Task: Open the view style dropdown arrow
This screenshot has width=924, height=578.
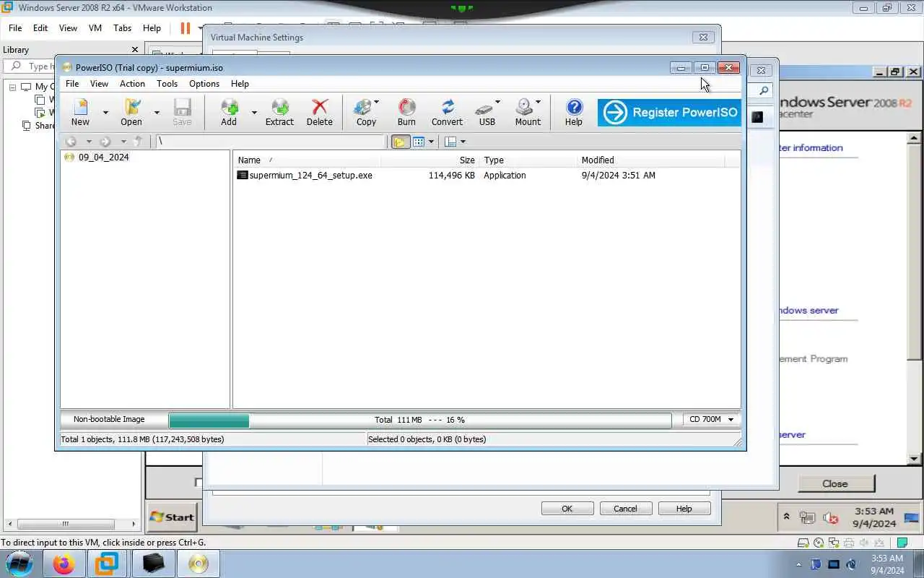Action: coord(431,142)
